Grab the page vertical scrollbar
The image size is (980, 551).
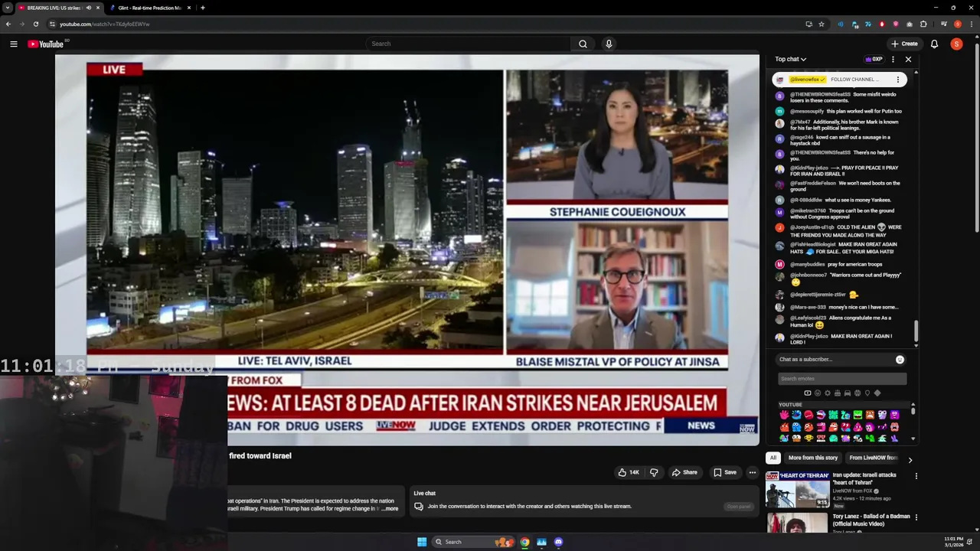[x=977, y=138]
